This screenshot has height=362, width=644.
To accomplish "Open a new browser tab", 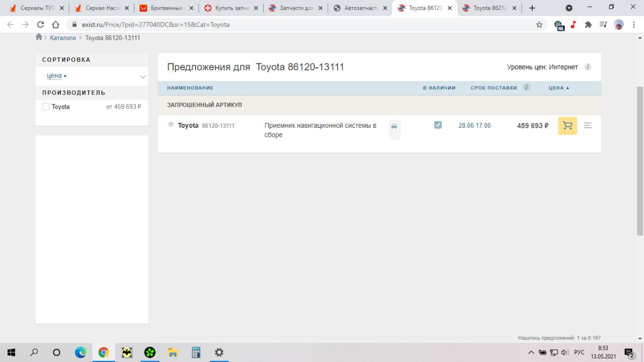I will pos(532,8).
